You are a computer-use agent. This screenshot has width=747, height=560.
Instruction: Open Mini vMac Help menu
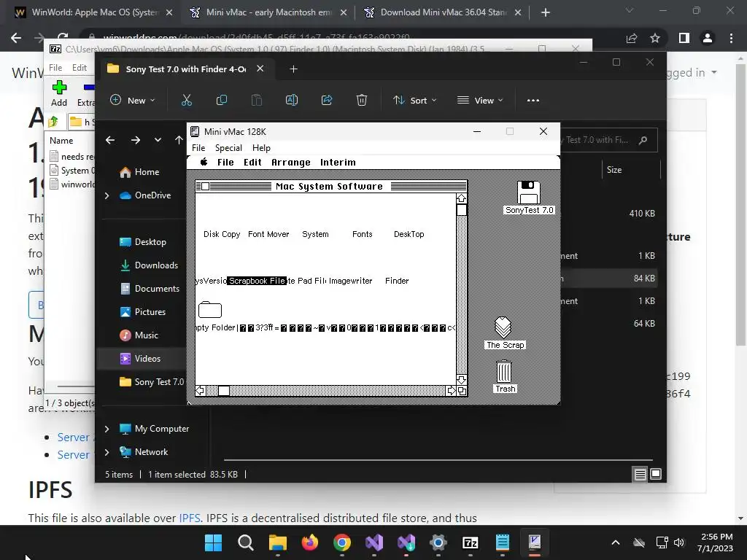(261, 147)
